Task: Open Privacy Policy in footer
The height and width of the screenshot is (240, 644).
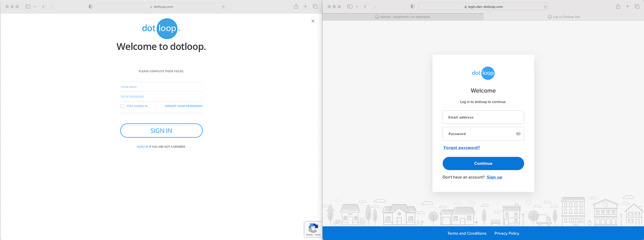Action: (507, 233)
